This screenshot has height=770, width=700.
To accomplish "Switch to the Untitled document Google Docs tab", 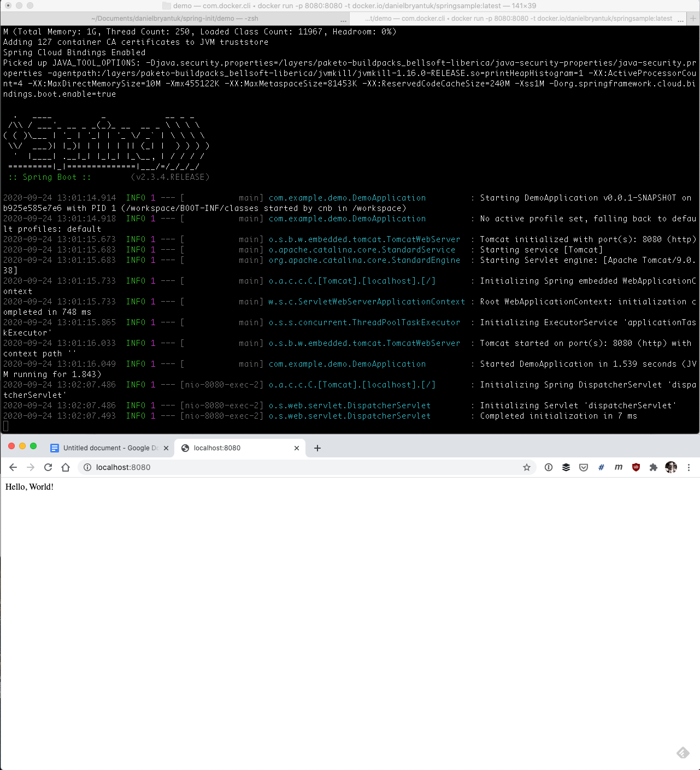I will click(x=109, y=448).
